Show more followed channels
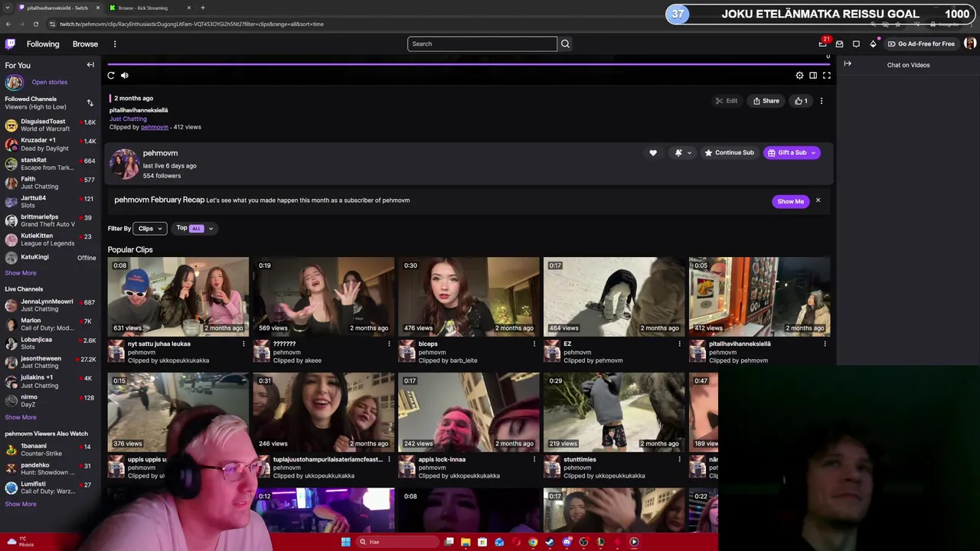This screenshot has height=551, width=980. [21, 272]
